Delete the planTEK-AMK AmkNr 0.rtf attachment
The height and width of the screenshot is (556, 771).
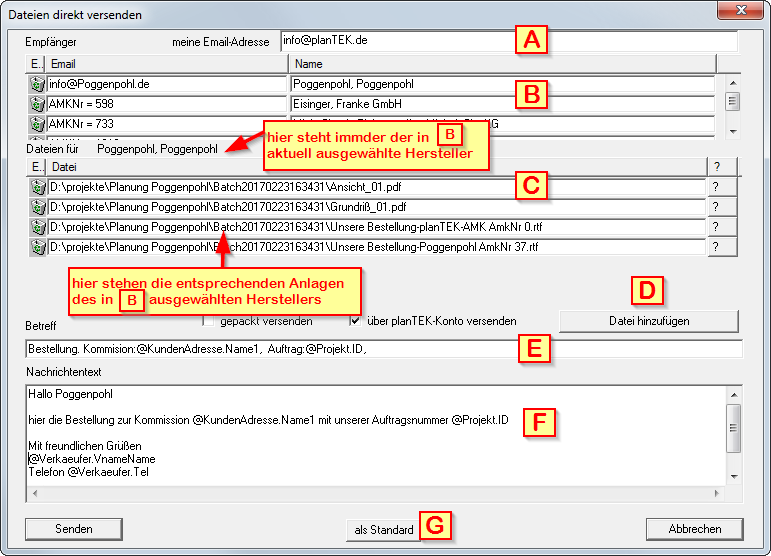(38, 227)
